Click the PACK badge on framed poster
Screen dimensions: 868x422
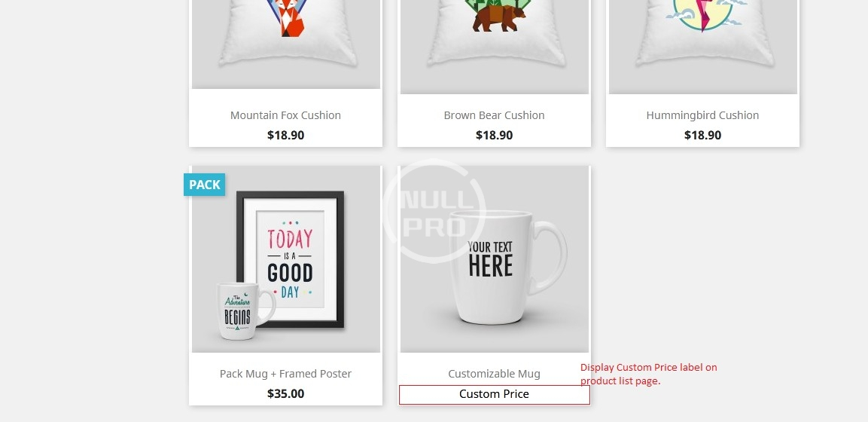(204, 185)
